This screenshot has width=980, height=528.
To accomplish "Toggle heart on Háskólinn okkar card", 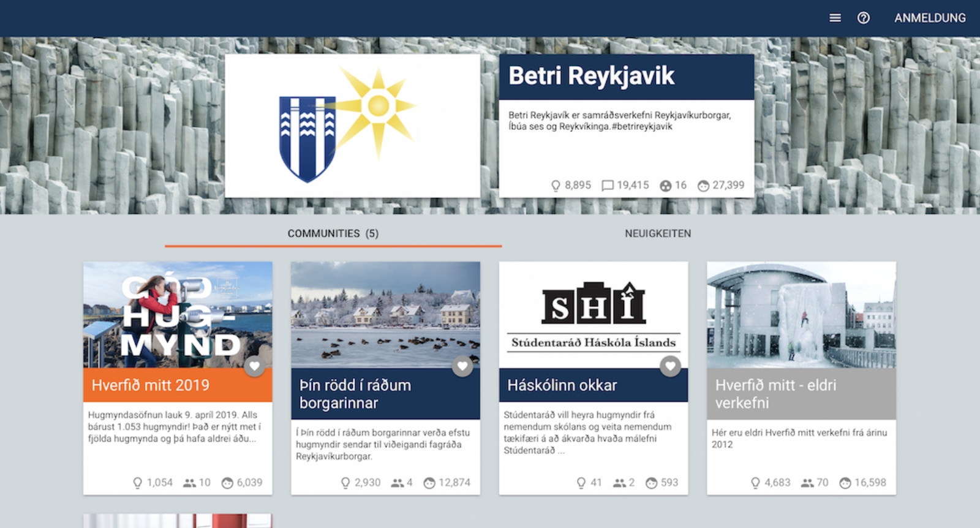I will 670,366.
